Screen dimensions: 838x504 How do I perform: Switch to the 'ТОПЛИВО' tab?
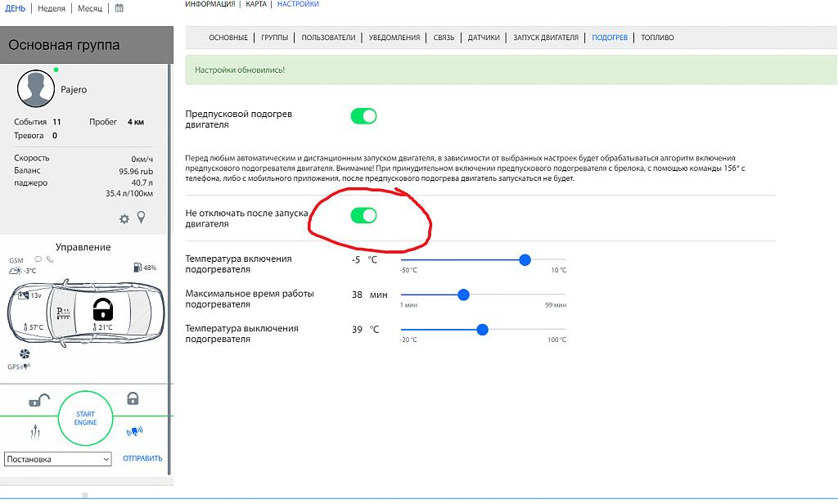(x=657, y=38)
